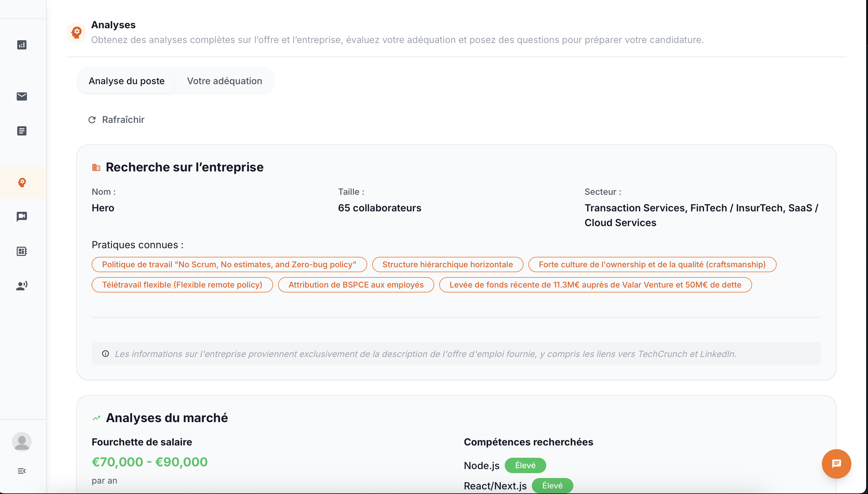Open the email icon in the sidebar
This screenshot has height=494, width=868.
tap(22, 97)
